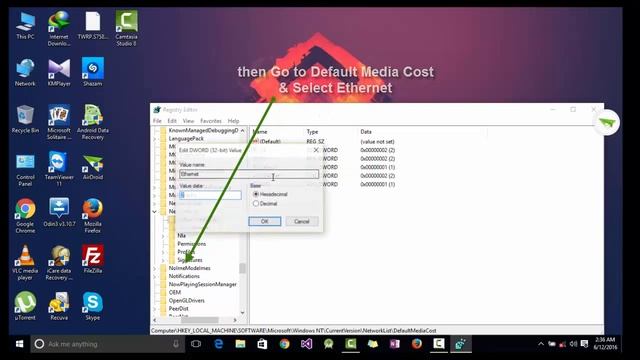This screenshot has height=360, width=640.
Task: Click the volume tray icon
Action: click(x=573, y=344)
